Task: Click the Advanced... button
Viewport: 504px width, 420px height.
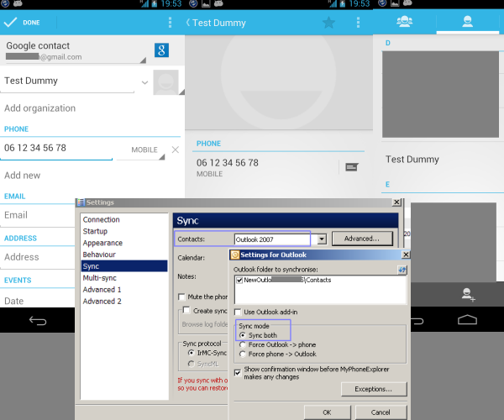Action: pos(362,239)
